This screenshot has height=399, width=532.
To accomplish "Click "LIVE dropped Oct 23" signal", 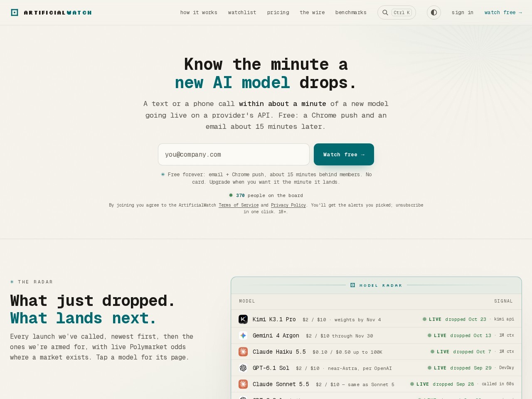I will [x=454, y=319].
